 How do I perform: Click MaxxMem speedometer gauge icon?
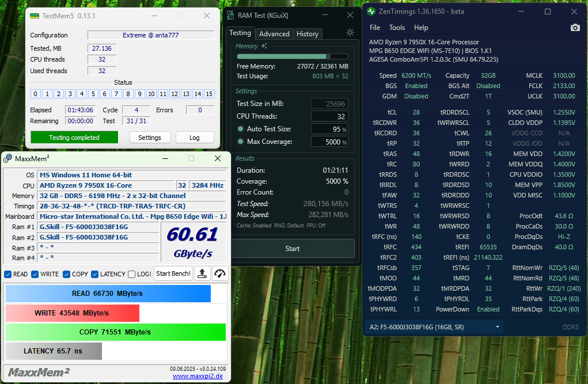[220, 273]
